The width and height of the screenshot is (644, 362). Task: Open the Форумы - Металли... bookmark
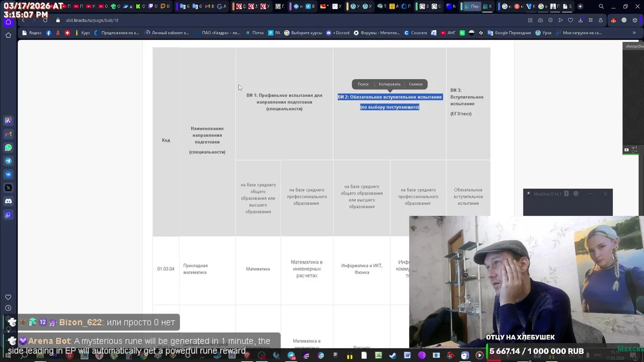377,33
